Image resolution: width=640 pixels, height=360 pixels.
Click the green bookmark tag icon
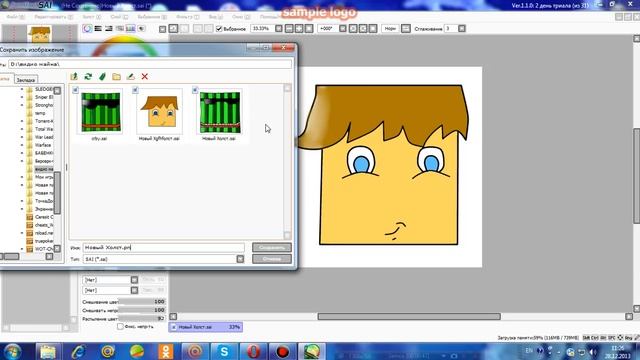[102, 76]
